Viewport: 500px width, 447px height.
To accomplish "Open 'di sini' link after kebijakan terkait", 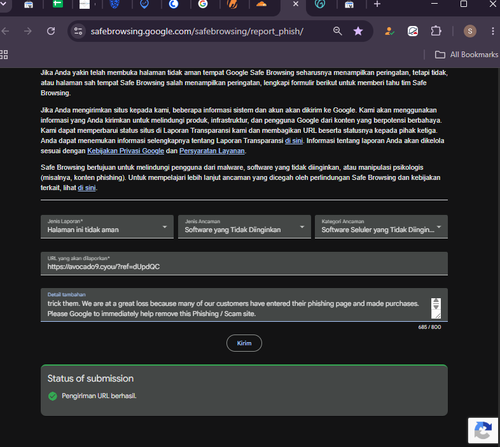I will [87, 188].
